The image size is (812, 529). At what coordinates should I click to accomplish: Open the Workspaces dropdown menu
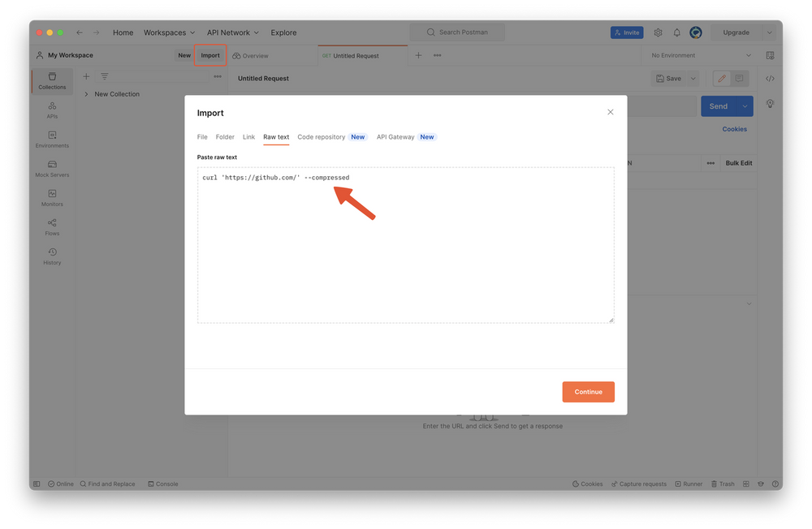(169, 32)
